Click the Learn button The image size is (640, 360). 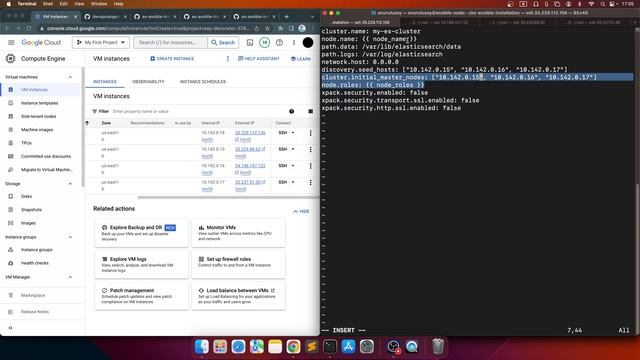[301, 59]
